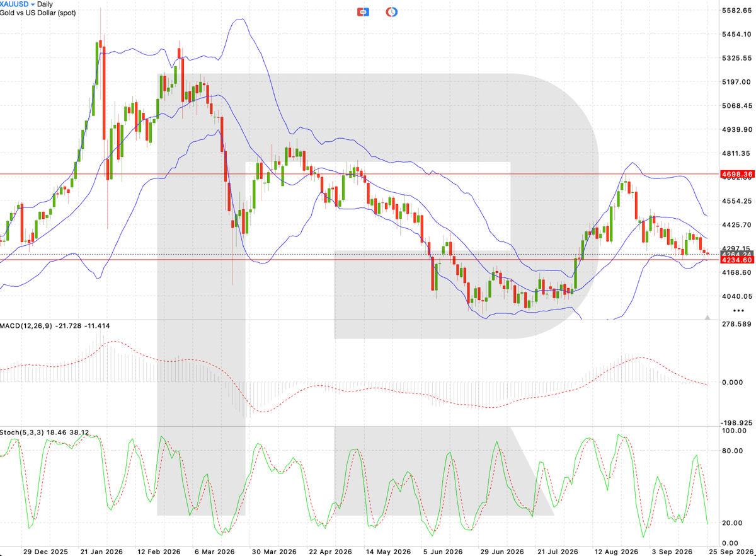Select the upper red horizontal line at 4698.36

pyautogui.click(x=359, y=173)
